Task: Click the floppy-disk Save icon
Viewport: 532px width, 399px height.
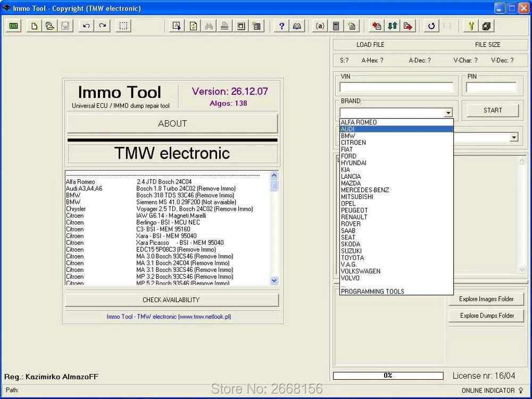Action: (x=65, y=26)
